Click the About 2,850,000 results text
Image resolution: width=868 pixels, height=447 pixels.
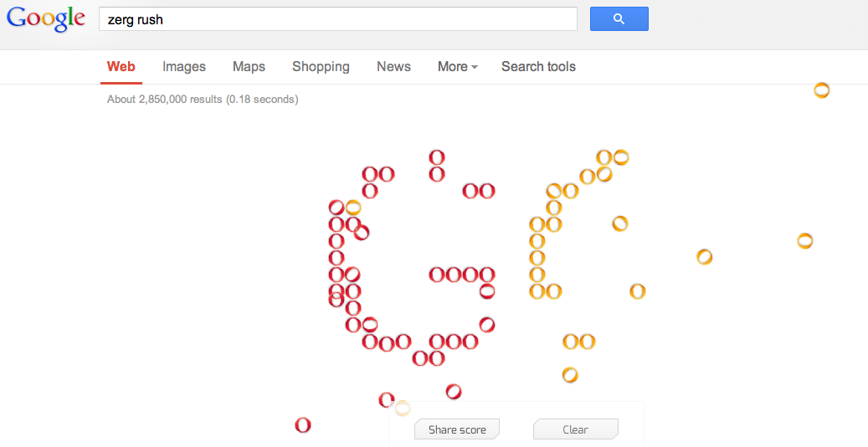(203, 100)
